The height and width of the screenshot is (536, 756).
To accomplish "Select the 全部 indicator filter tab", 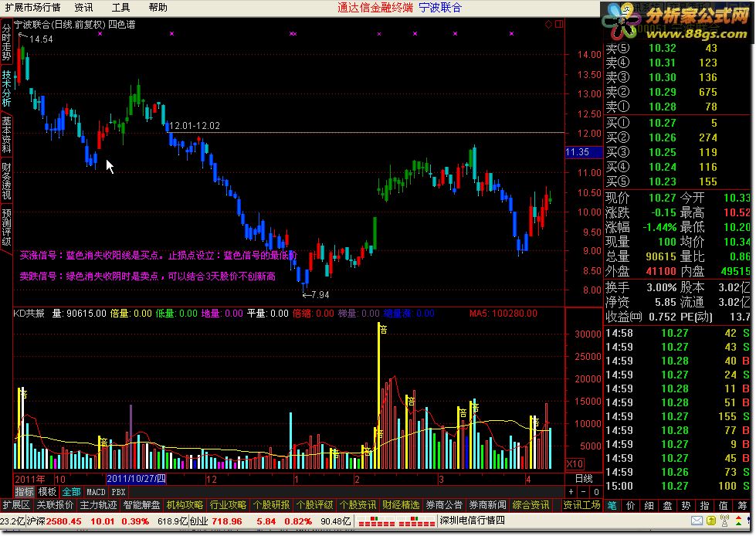I will pyautogui.click(x=71, y=492).
